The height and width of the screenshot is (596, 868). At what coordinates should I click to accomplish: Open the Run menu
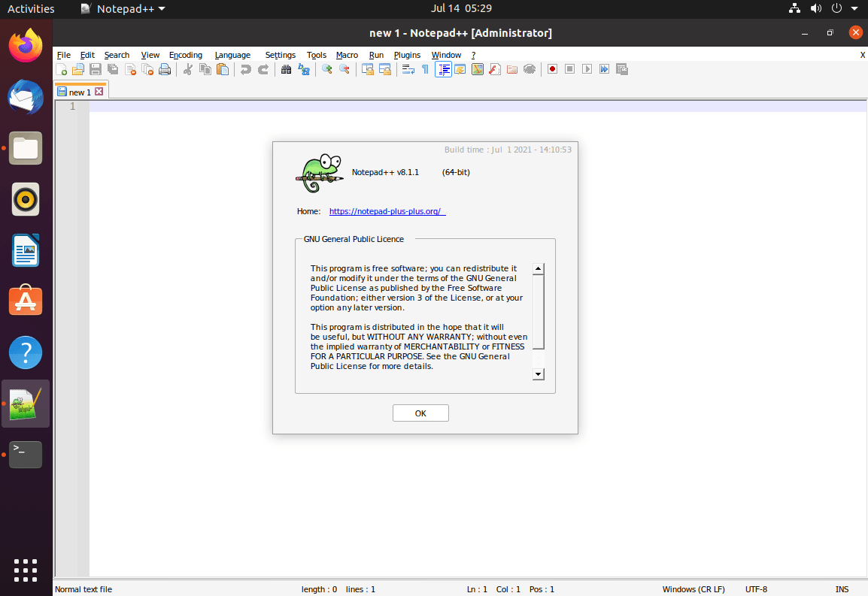(x=376, y=55)
